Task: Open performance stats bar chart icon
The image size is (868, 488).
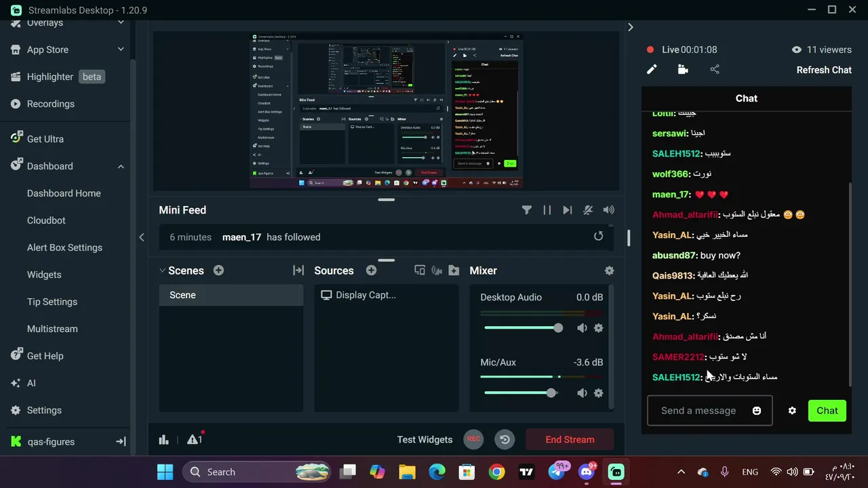Action: pos(163,439)
